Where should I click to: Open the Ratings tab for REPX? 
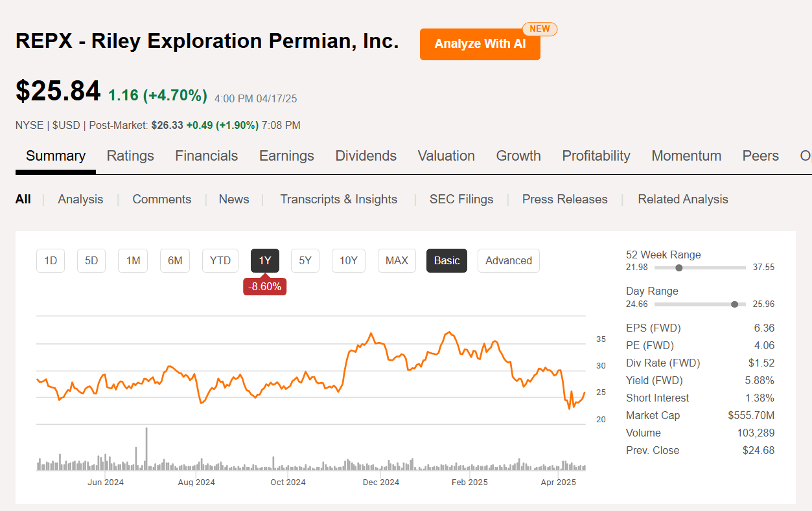[x=130, y=155]
